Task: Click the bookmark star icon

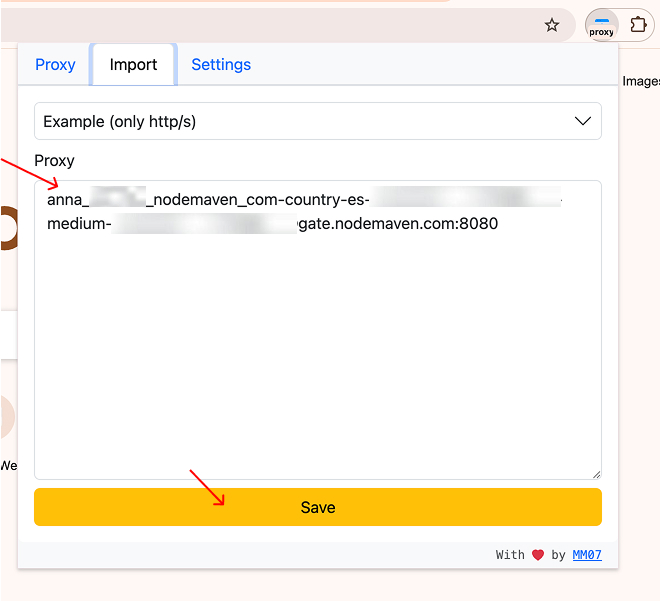Action: pos(552,25)
